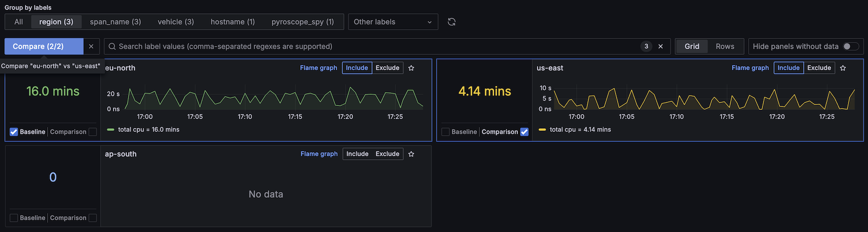Click the refresh icon beside Other labels

(451, 22)
